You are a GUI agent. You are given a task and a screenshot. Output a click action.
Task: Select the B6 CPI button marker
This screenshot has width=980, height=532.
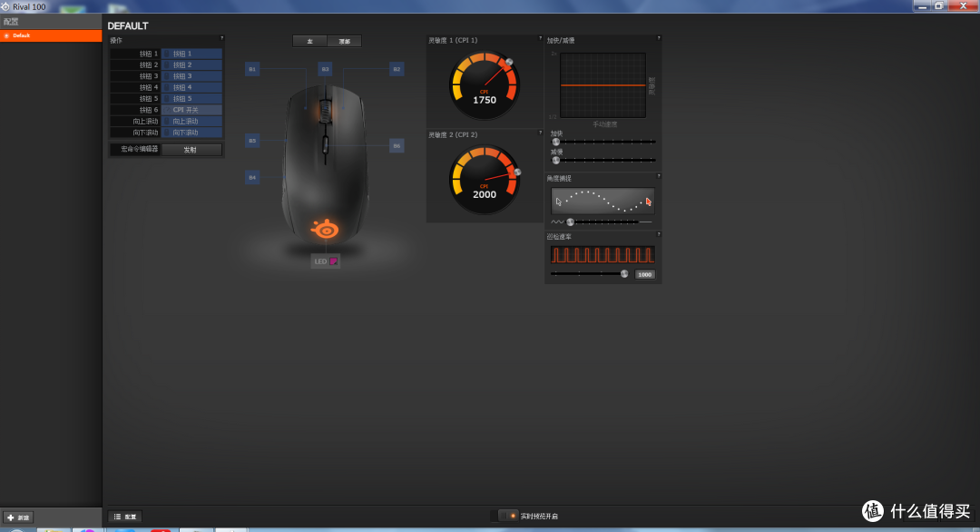click(397, 145)
